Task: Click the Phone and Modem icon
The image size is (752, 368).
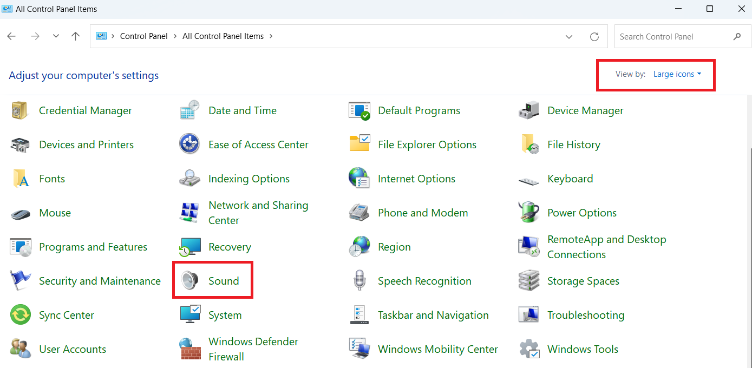Action: [359, 213]
